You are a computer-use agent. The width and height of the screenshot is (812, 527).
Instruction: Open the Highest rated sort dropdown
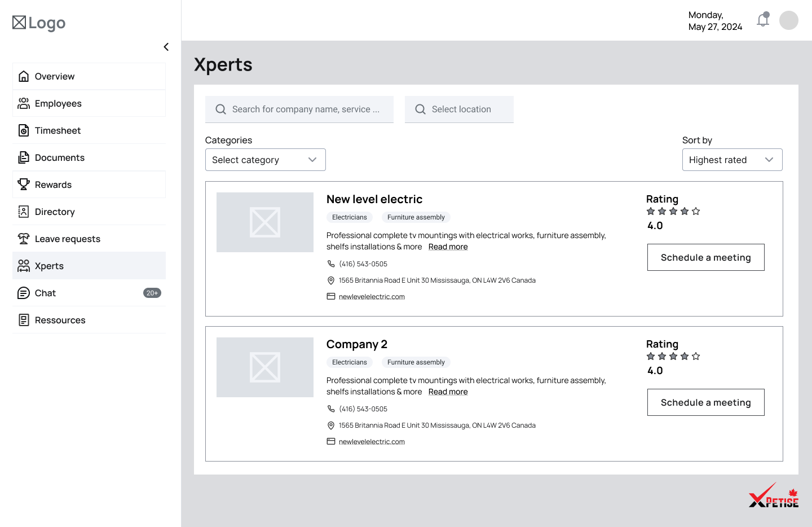point(732,160)
